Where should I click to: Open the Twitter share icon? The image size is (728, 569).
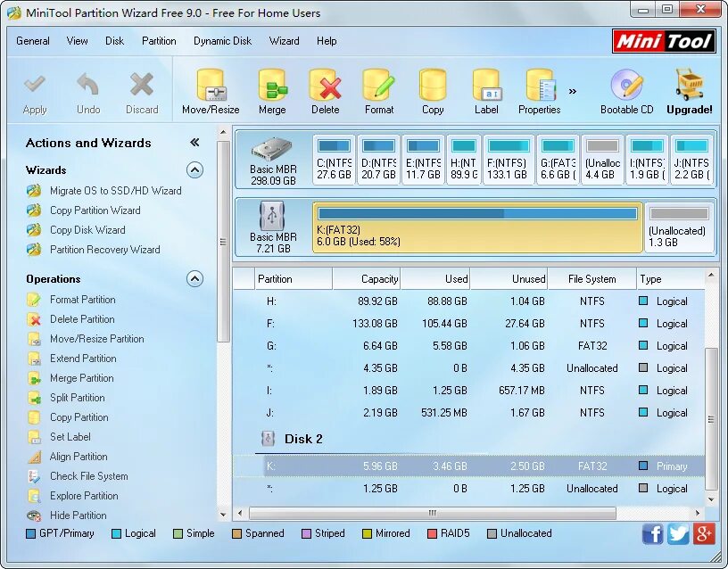[678, 533]
